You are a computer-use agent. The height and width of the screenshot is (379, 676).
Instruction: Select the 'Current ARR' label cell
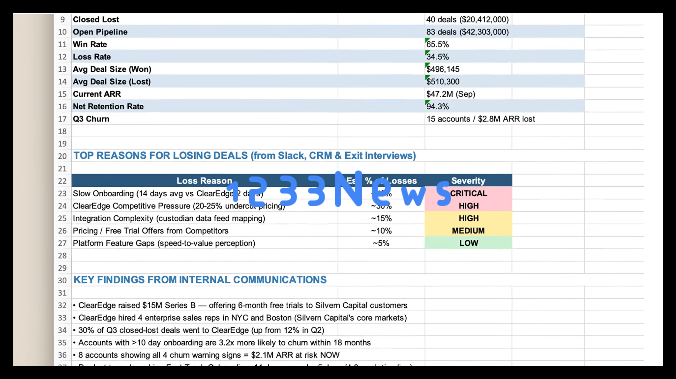click(x=205, y=94)
